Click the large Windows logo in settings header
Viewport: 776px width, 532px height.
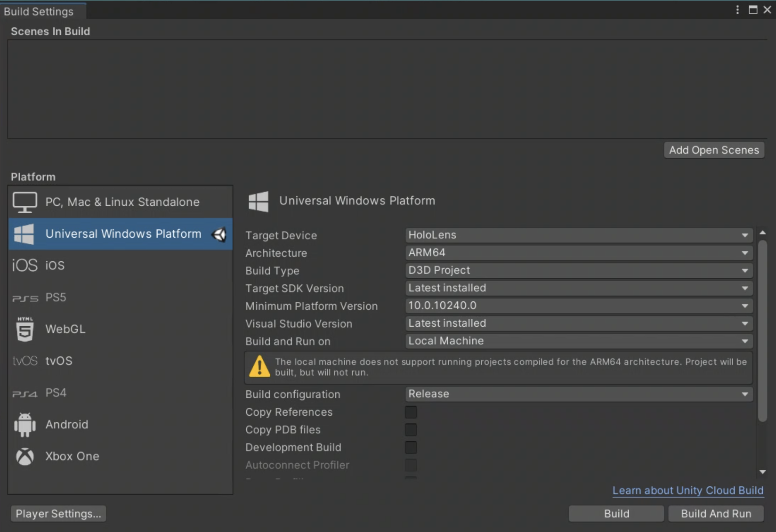pyautogui.click(x=259, y=202)
